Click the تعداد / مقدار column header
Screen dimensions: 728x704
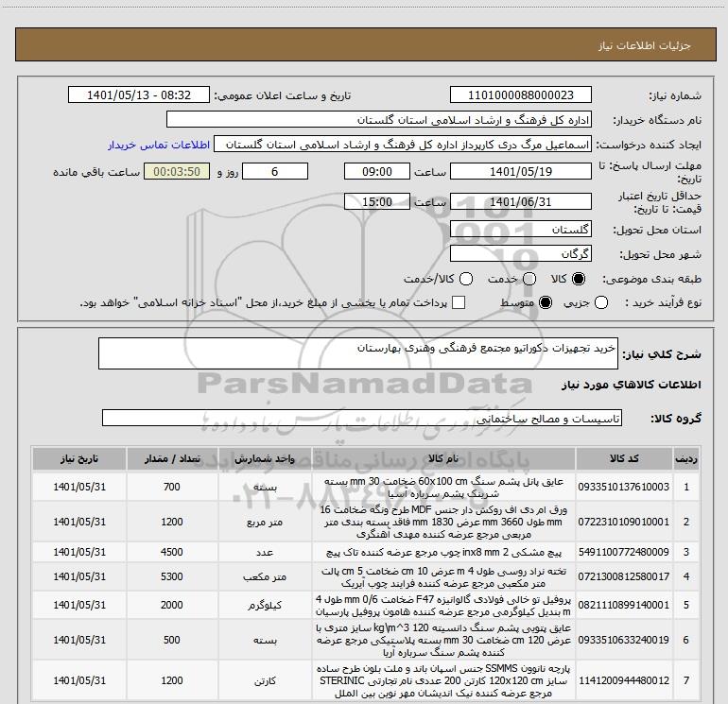tap(172, 459)
